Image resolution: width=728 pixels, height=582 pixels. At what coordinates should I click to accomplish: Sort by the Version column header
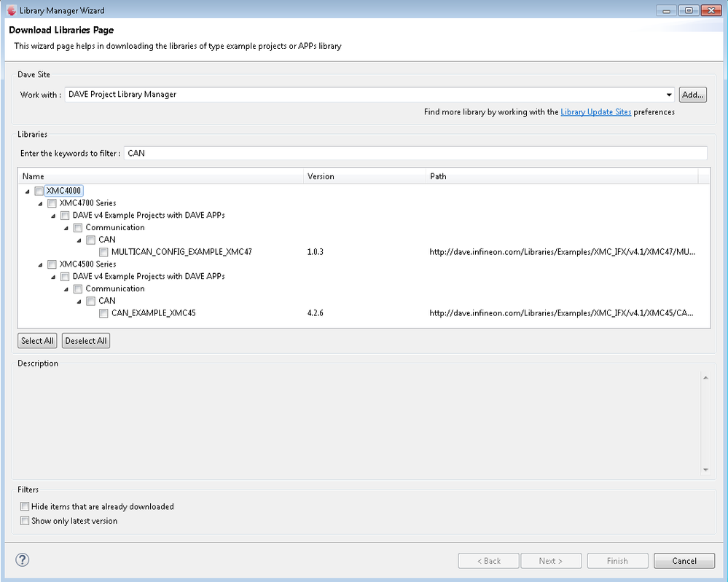click(364, 176)
